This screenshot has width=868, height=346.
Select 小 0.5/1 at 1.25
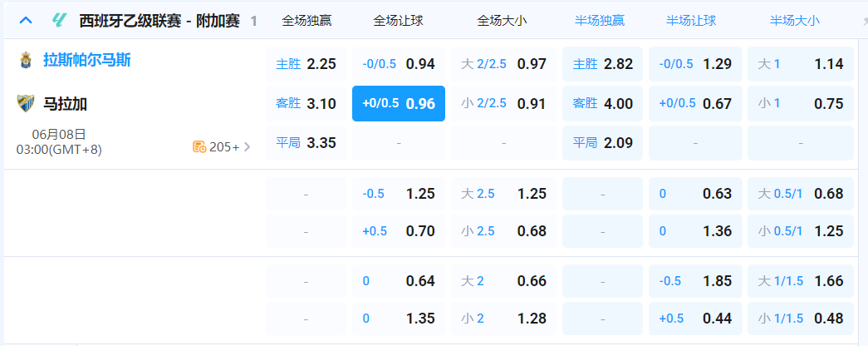[801, 230]
